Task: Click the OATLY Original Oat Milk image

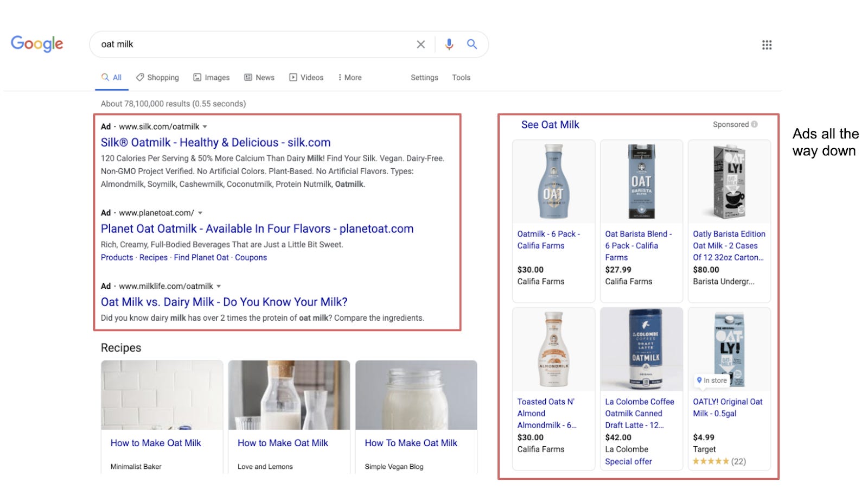Action: coord(729,350)
